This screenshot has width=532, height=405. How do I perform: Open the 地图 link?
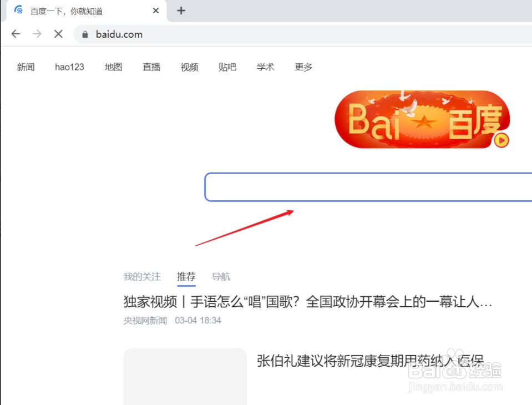click(113, 67)
